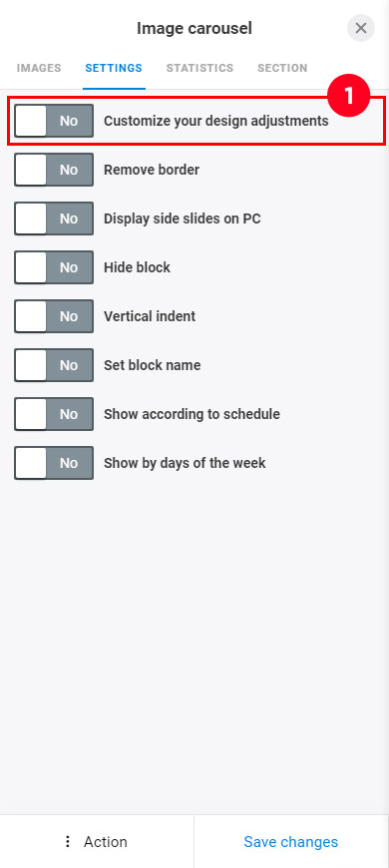Screen dimensions: 389x868
Task: Click Save changes button
Action: [291, 841]
